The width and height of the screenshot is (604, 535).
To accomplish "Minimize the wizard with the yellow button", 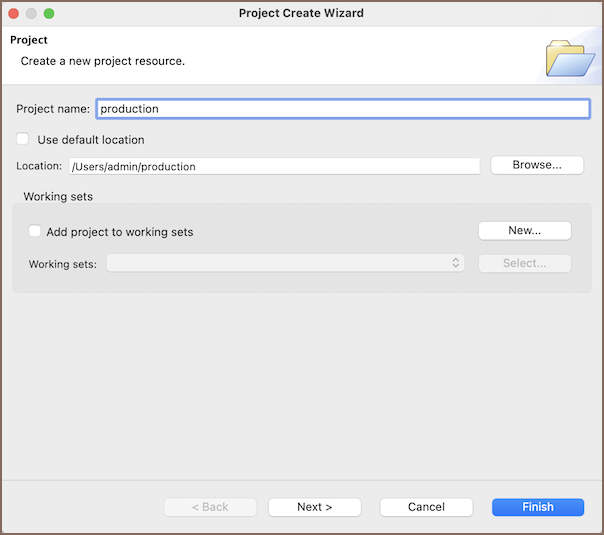I will click(31, 14).
